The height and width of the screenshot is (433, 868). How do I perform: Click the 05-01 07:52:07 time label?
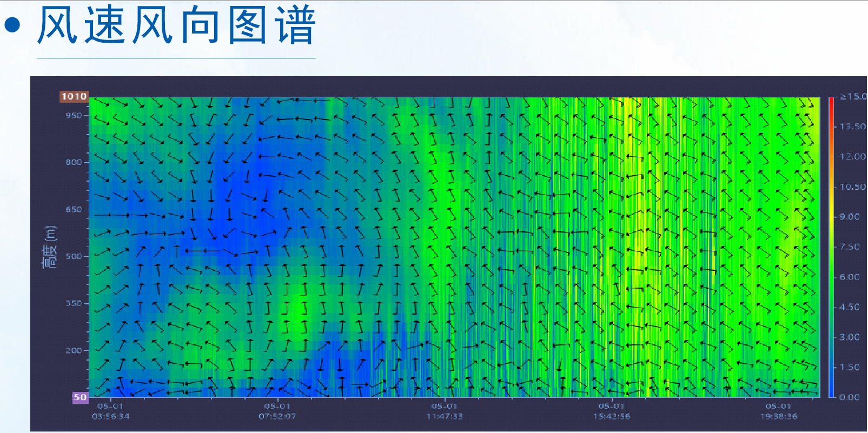(x=277, y=411)
